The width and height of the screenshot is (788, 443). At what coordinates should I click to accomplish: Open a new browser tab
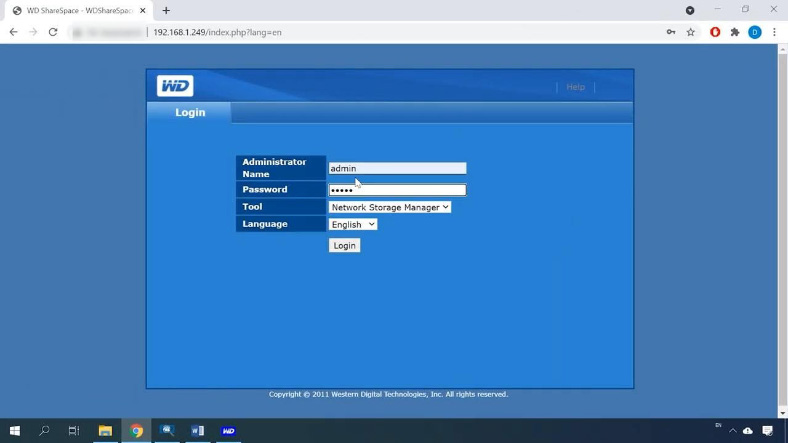tap(166, 11)
